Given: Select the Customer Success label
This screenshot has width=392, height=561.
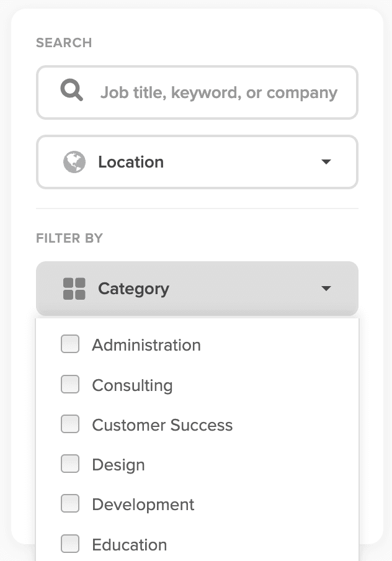Looking at the screenshot, I should coord(162,425).
